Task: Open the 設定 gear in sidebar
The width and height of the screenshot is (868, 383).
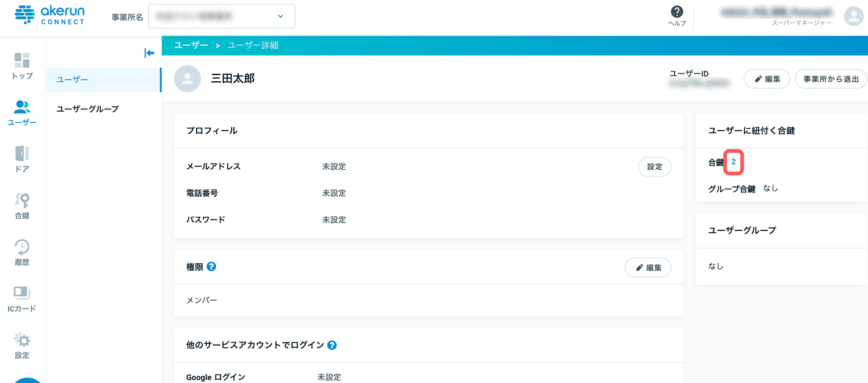Action: [x=22, y=346]
